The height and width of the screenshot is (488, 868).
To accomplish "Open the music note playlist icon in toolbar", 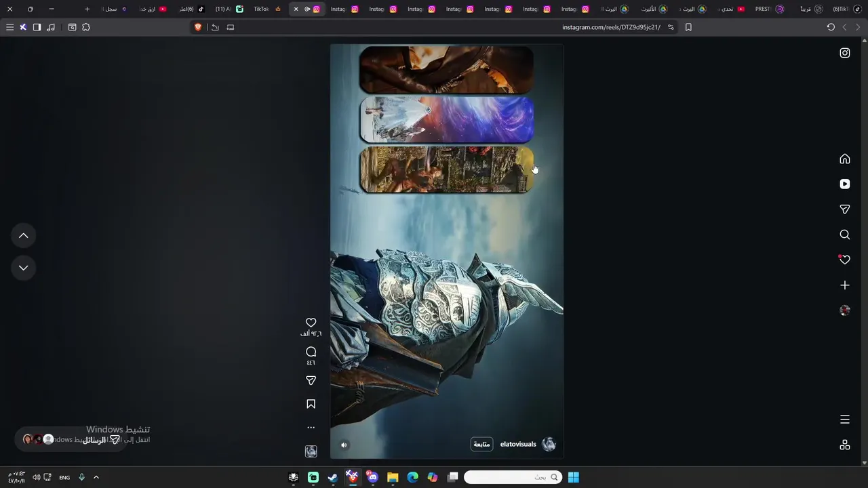I will tap(51, 27).
